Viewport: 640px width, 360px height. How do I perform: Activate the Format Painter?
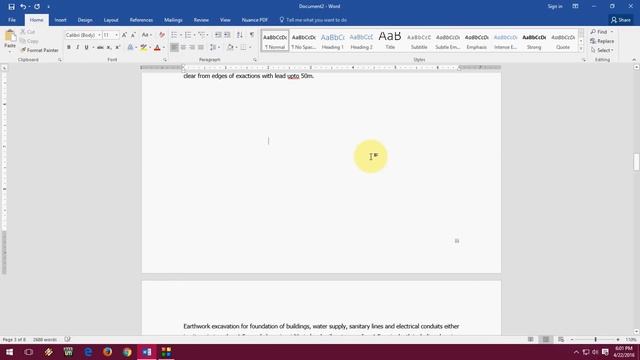tap(40, 50)
